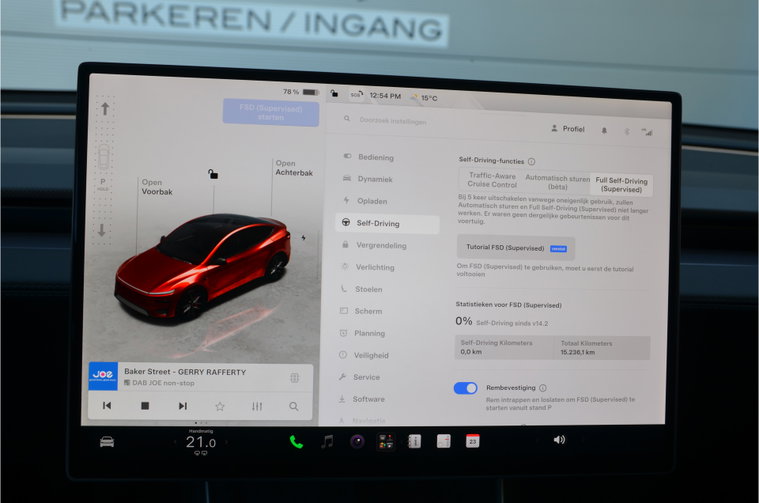Show info about Self-Driving-functies

tap(531, 161)
